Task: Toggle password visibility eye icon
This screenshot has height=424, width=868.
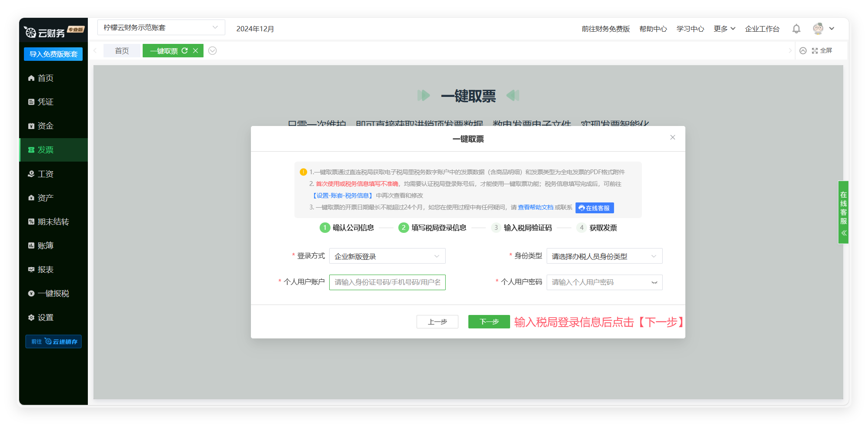Action: pyautogui.click(x=654, y=283)
